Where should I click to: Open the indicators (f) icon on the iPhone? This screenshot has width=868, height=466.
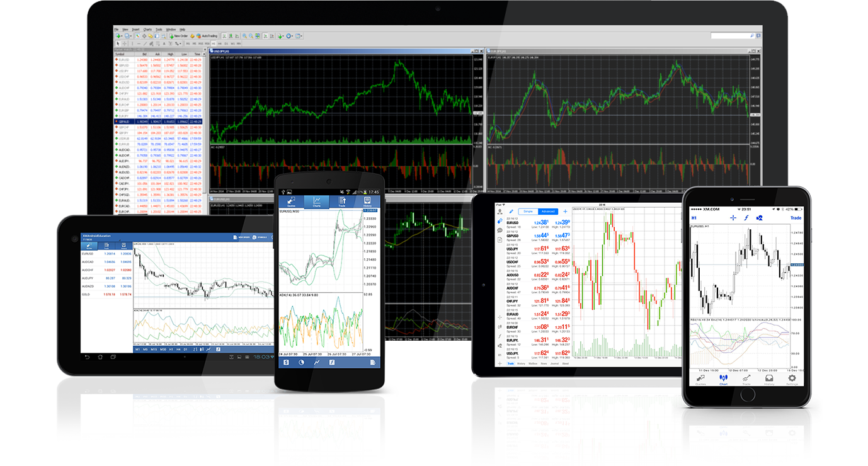pyautogui.click(x=746, y=218)
